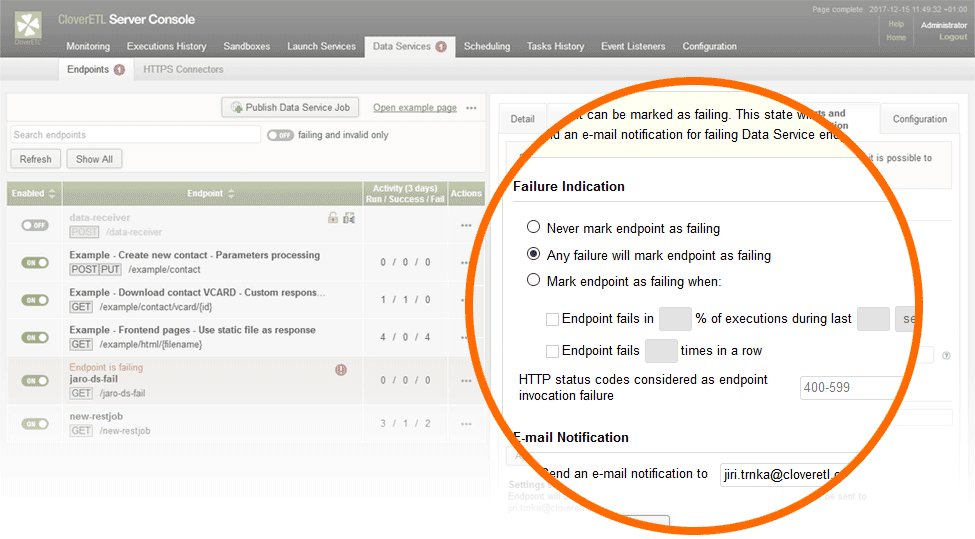
Task: Open example page link
Action: pyautogui.click(x=415, y=108)
